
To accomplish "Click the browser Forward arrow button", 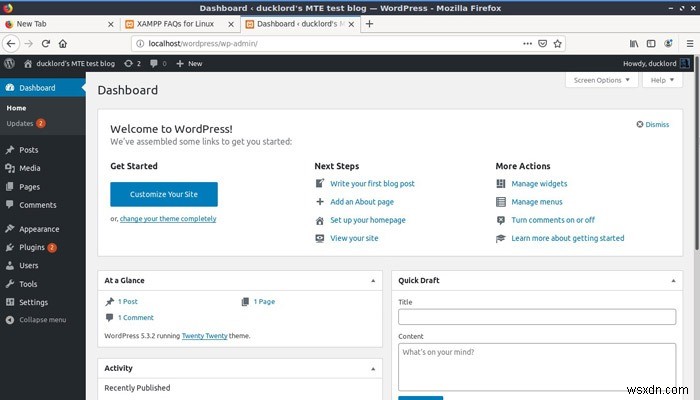I will [x=29, y=43].
